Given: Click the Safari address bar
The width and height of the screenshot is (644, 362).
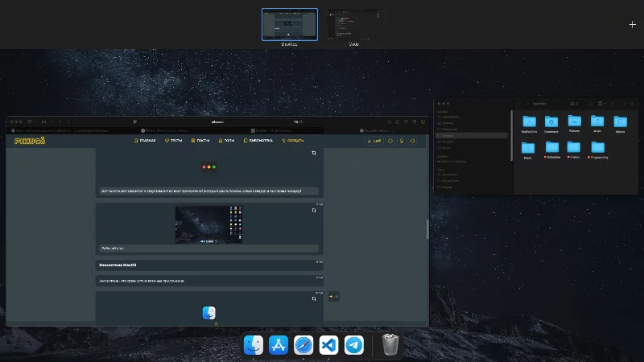Looking at the screenshot, I should tap(217, 121).
